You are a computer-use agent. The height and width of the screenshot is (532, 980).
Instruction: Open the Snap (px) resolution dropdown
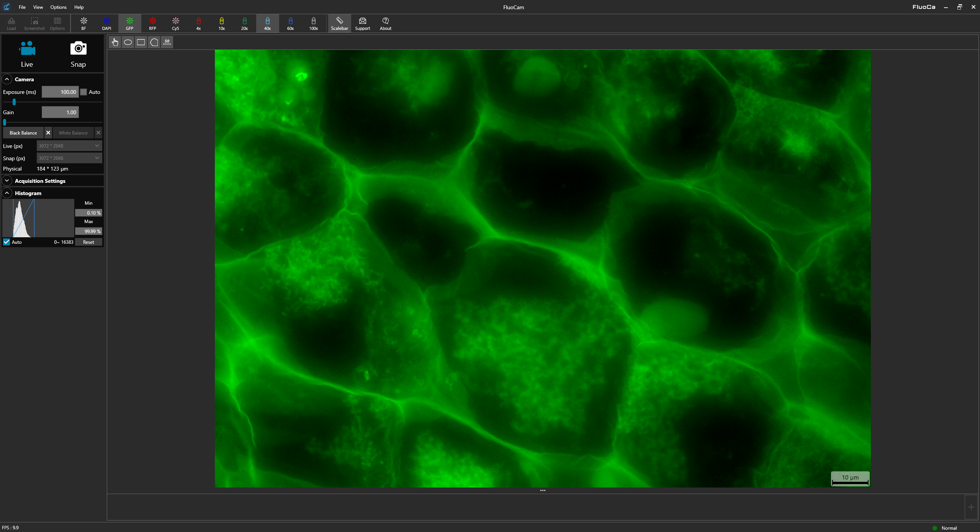point(69,158)
